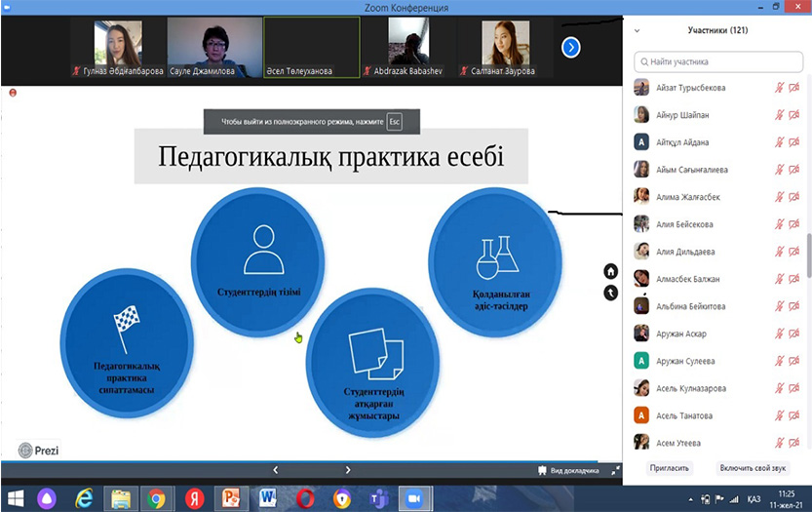Select the Педагогикалық практика сипаттамасы flag circle
Screen dimensions: 812x512
point(126,339)
